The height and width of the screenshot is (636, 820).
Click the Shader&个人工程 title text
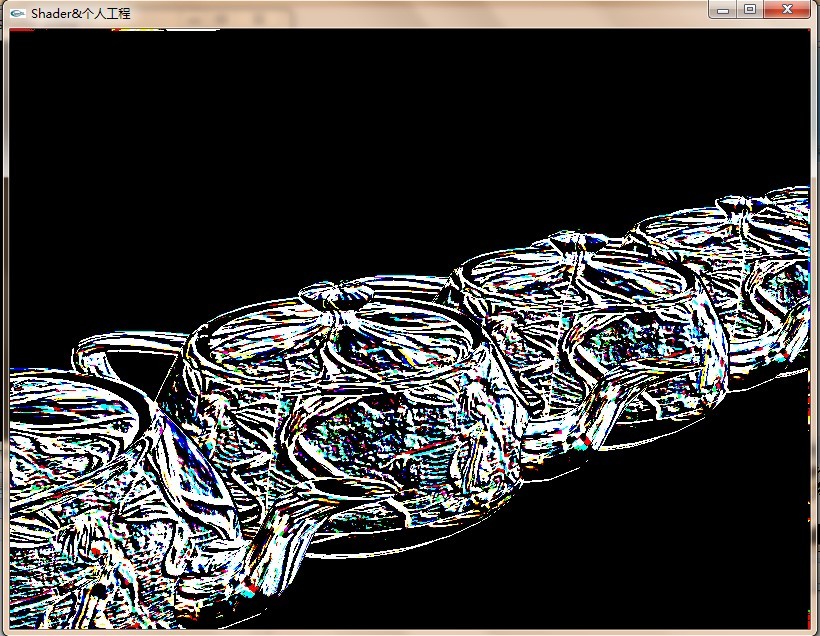81,14
